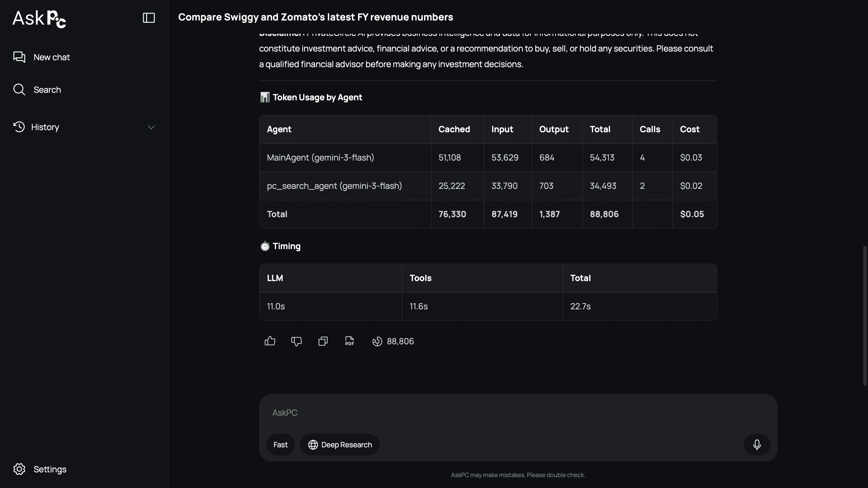
Task: Toggle Fast mode
Action: pos(280,445)
